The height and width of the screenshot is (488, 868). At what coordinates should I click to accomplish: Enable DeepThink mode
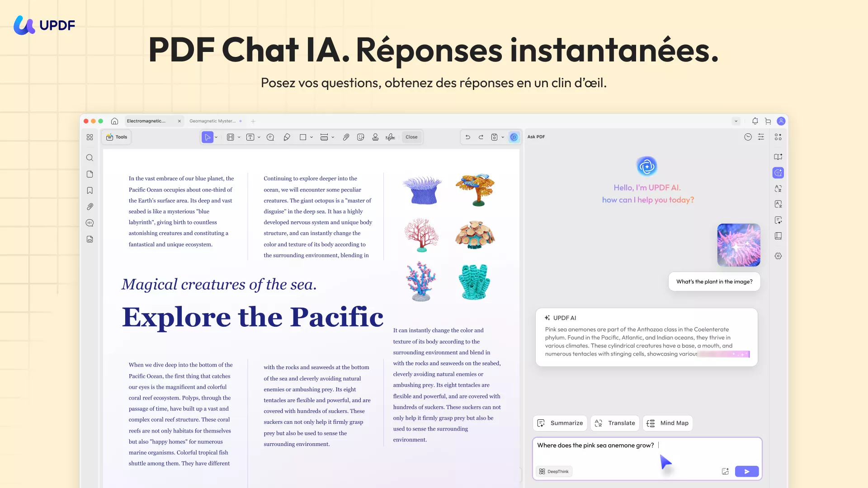tap(554, 471)
